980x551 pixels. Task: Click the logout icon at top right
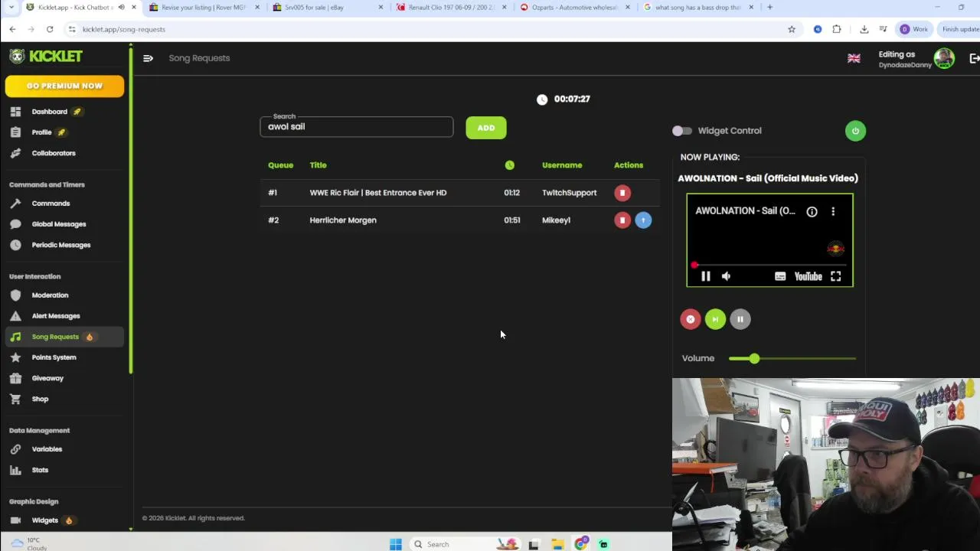click(974, 59)
